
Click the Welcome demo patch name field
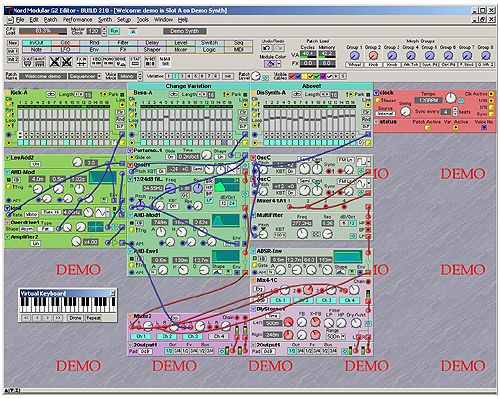(x=43, y=76)
